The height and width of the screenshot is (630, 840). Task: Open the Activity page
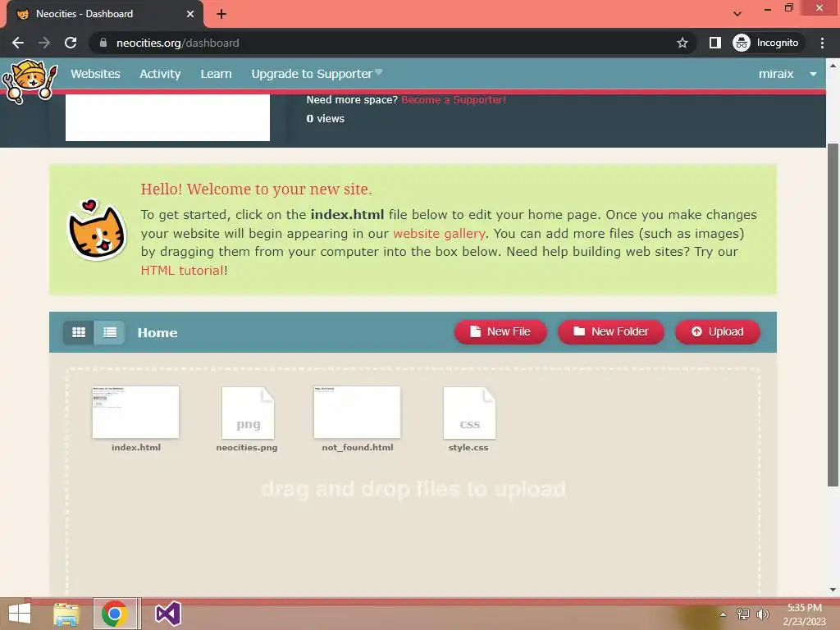click(x=160, y=74)
